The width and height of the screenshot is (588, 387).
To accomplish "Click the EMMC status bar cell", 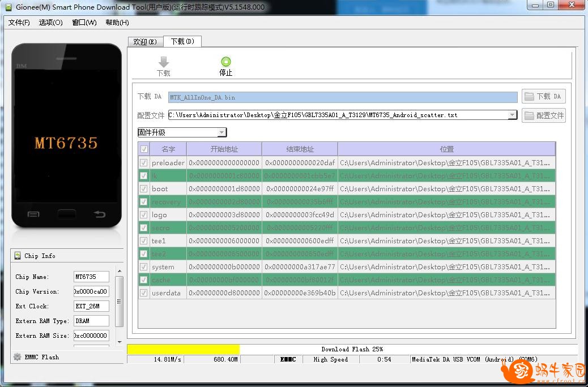I will 288,359.
